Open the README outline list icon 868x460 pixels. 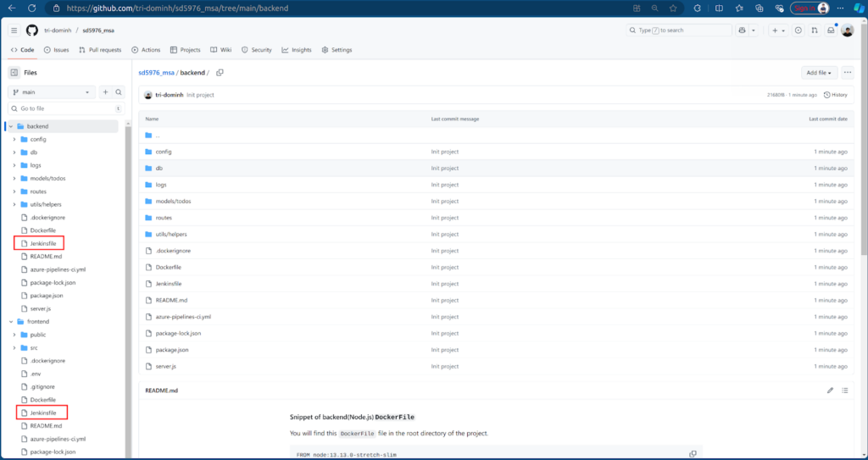[x=845, y=391]
